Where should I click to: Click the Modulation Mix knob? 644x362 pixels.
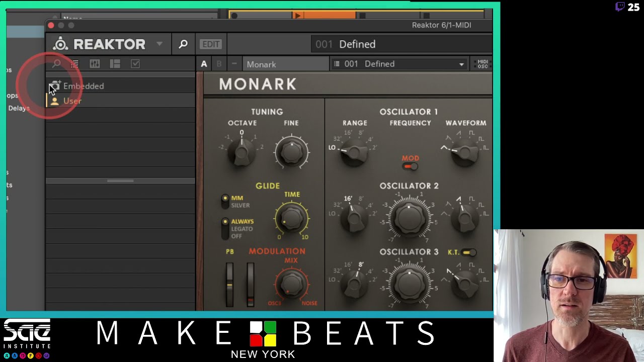(292, 284)
